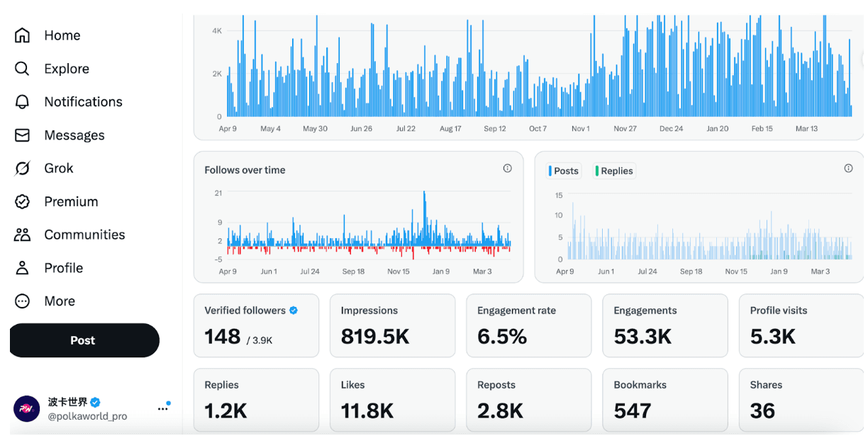Open Messages envelope icon
This screenshot has height=441, width=868.
pyautogui.click(x=23, y=135)
